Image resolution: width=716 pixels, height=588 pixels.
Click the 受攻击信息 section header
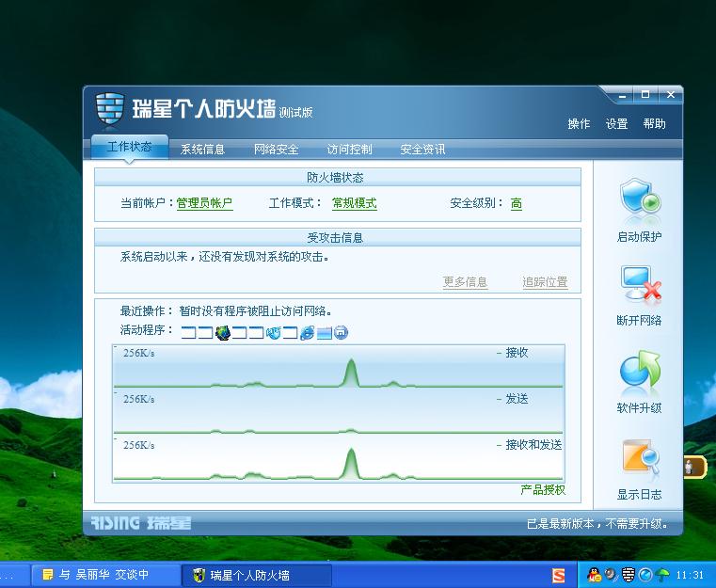pos(338,237)
